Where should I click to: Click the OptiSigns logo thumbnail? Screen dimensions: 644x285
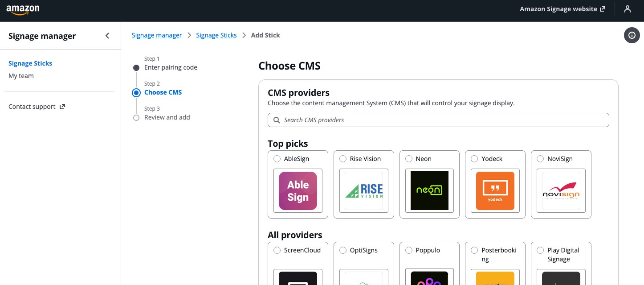[364, 278]
